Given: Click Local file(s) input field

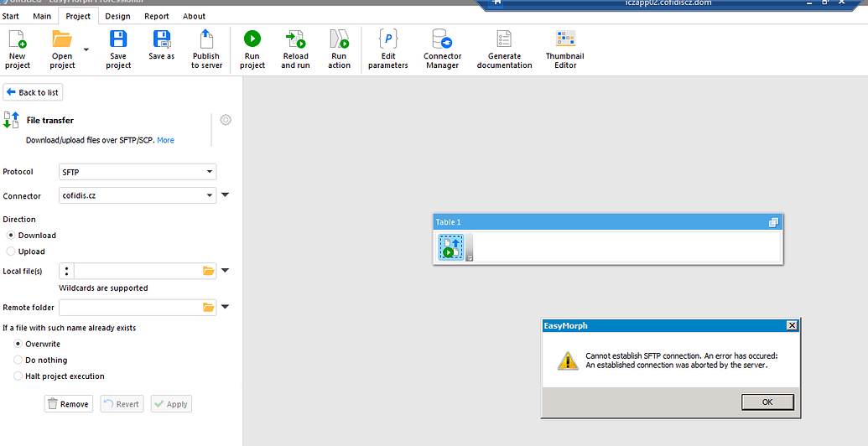Looking at the screenshot, I should [138, 271].
